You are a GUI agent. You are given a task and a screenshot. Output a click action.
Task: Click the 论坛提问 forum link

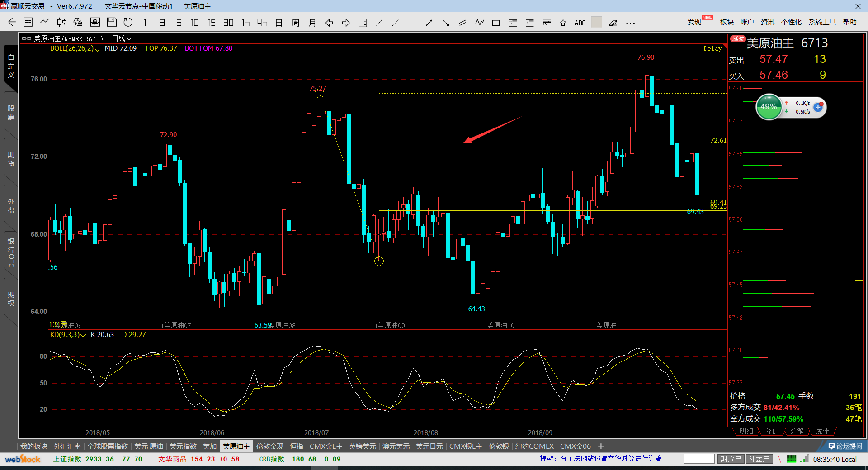pos(845,446)
